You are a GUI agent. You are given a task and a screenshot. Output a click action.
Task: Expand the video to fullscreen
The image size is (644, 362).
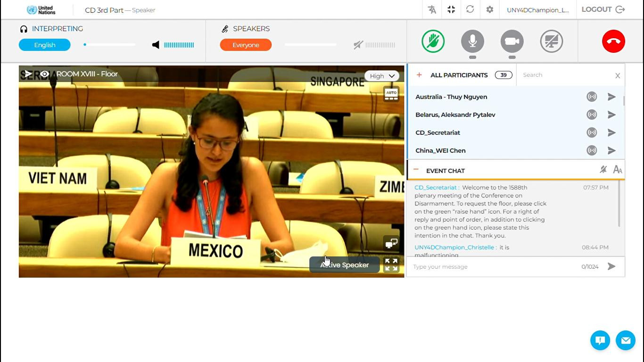[391, 265]
